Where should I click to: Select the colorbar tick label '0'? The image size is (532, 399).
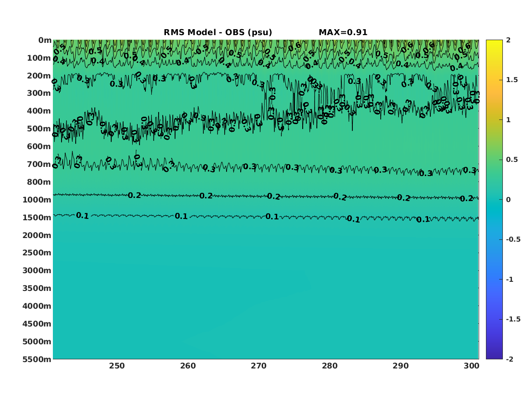coord(508,200)
